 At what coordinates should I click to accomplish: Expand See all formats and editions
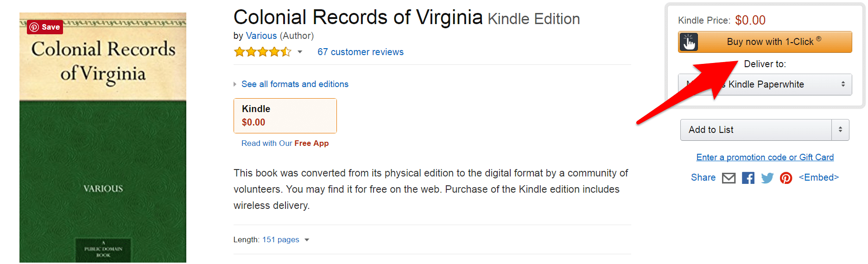[295, 84]
